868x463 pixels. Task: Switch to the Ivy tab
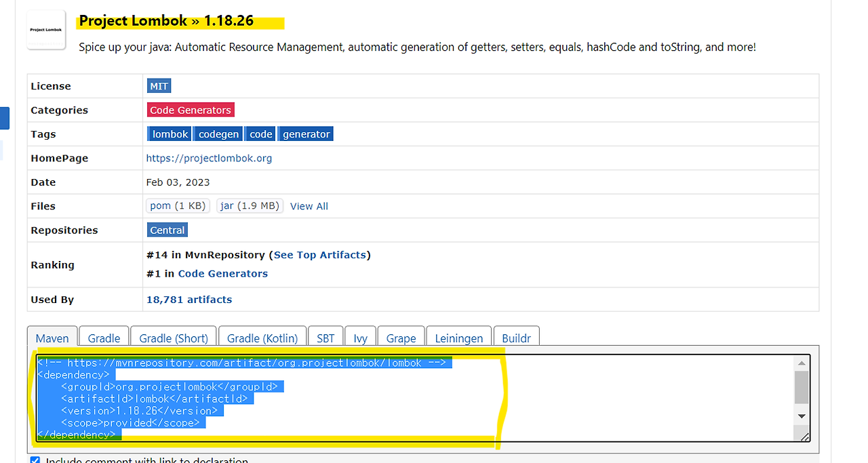click(361, 338)
